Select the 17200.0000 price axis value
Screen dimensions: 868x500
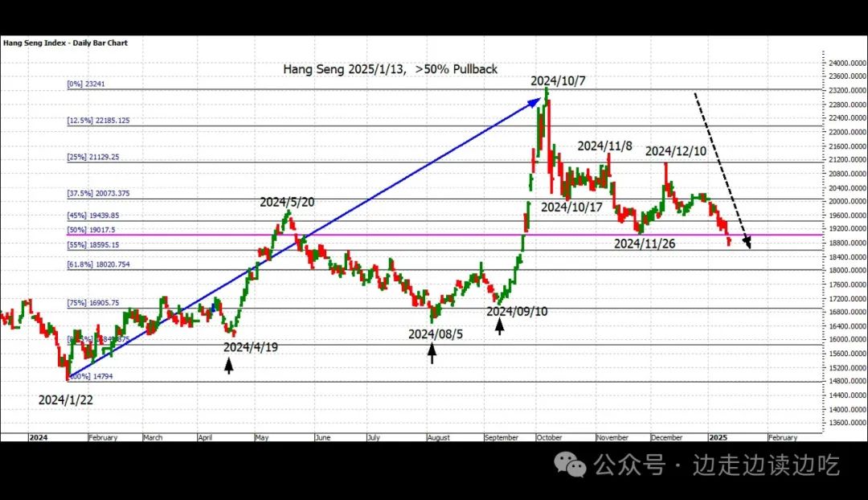pyautogui.click(x=848, y=299)
